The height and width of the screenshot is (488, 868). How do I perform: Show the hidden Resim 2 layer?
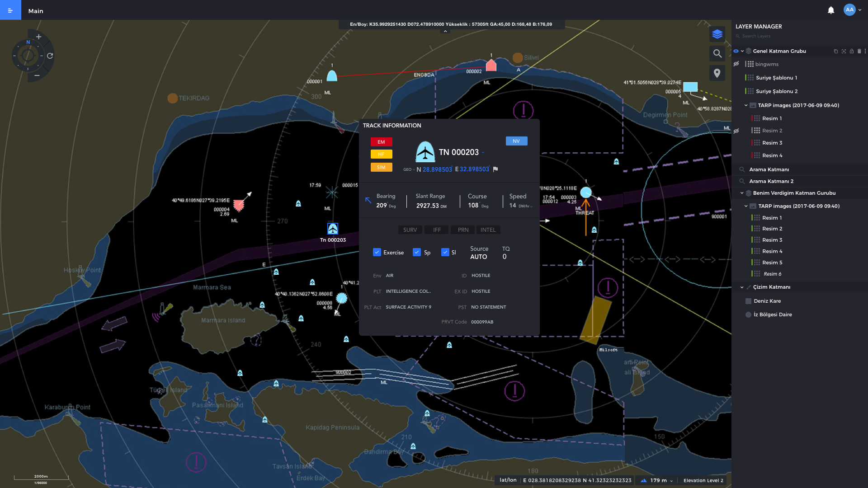tap(736, 131)
